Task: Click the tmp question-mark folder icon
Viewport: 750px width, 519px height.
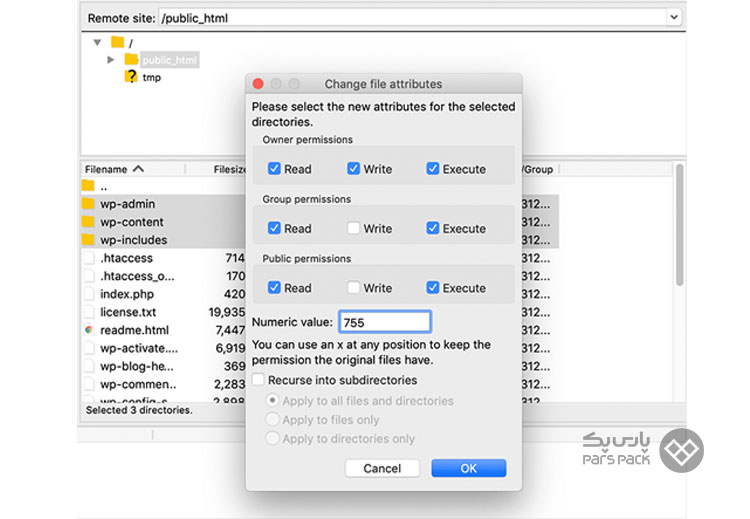Action: (131, 77)
